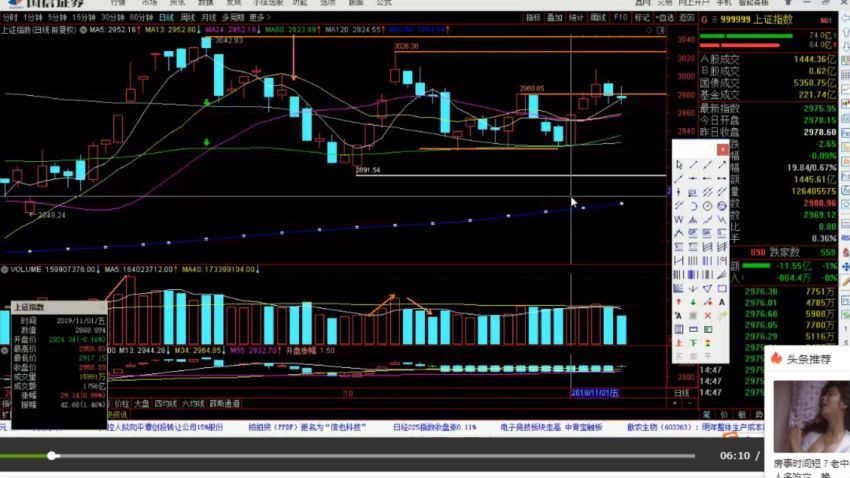Pick the fan lines drawing tool
850x478 pixels.
pos(679,288)
